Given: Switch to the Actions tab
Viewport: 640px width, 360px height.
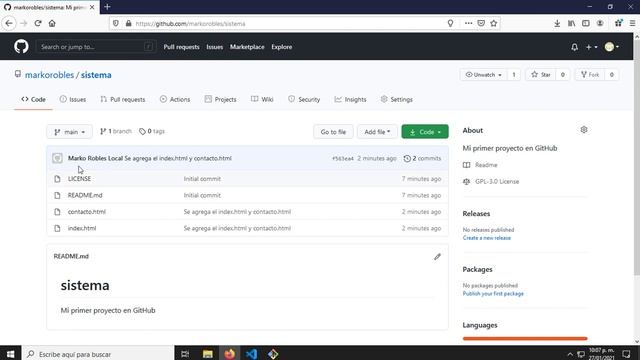Looking at the screenshot, I should point(175,99).
